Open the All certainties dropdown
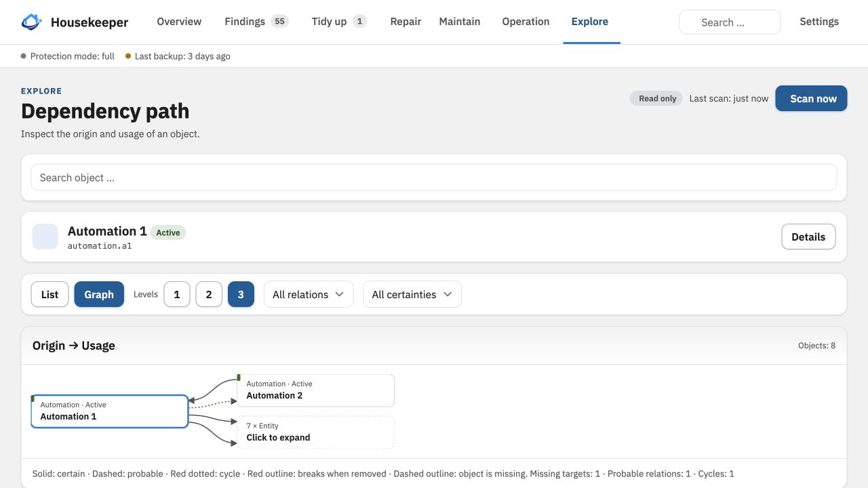 (x=412, y=294)
